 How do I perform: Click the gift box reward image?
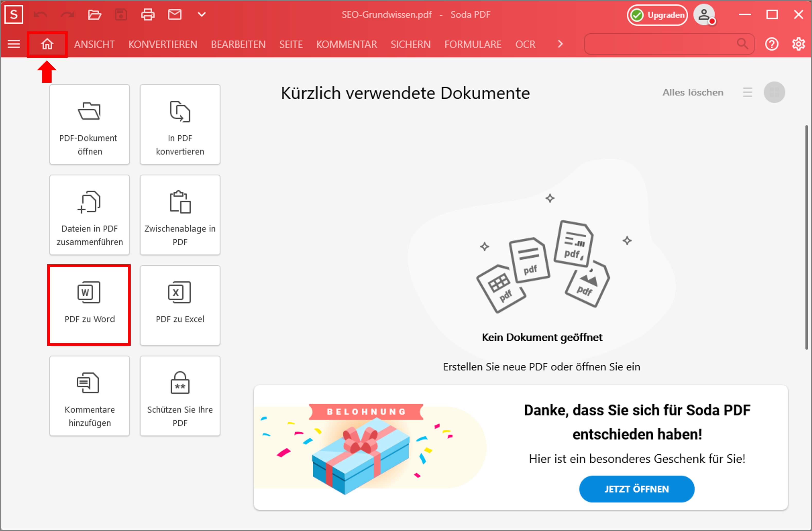pos(360,456)
